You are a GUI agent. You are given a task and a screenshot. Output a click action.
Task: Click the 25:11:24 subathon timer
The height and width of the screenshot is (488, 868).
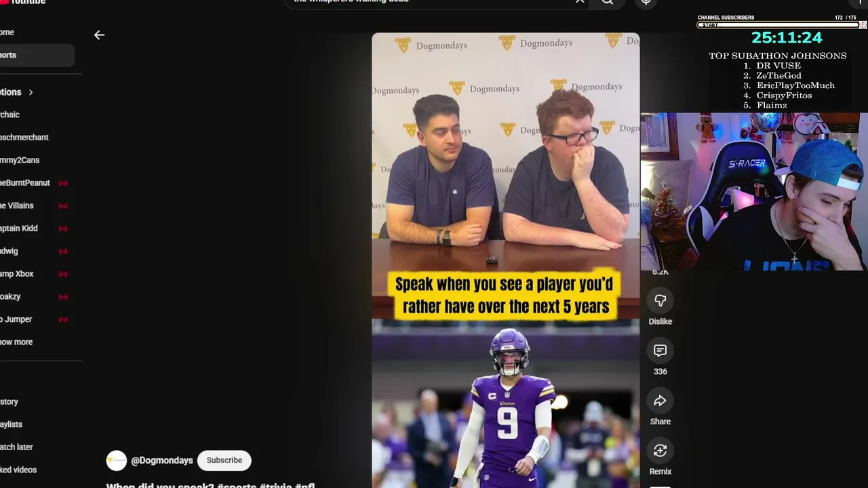pyautogui.click(x=787, y=38)
